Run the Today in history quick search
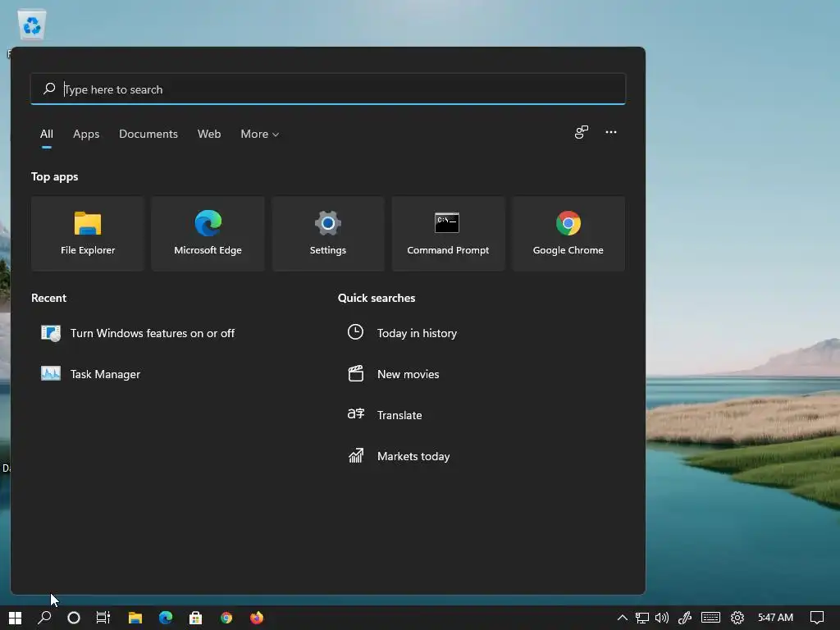This screenshot has height=630, width=840. [x=402, y=333]
